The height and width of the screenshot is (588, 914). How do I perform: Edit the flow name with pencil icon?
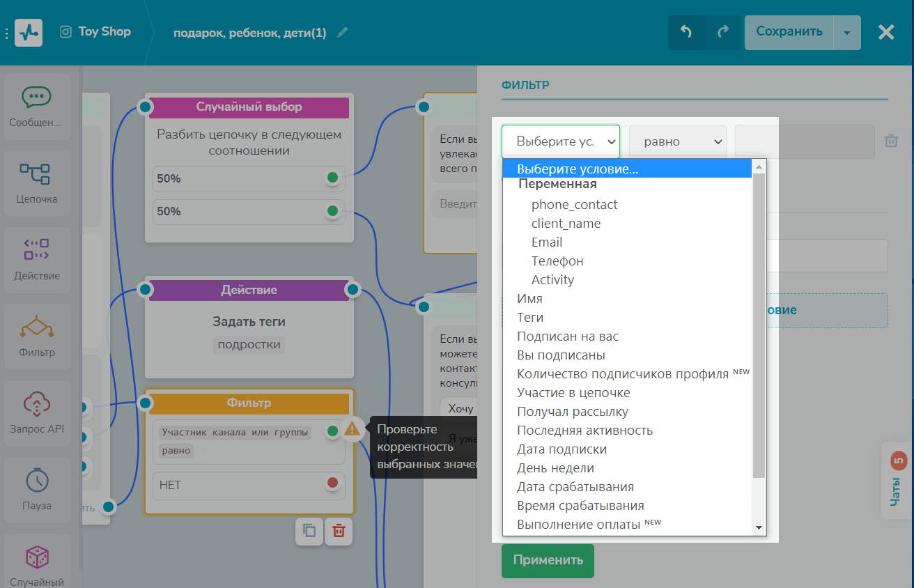[x=342, y=33]
